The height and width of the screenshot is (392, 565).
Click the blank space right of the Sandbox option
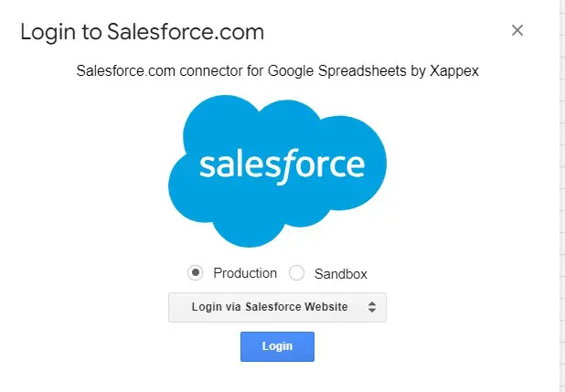pyautogui.click(x=457, y=273)
